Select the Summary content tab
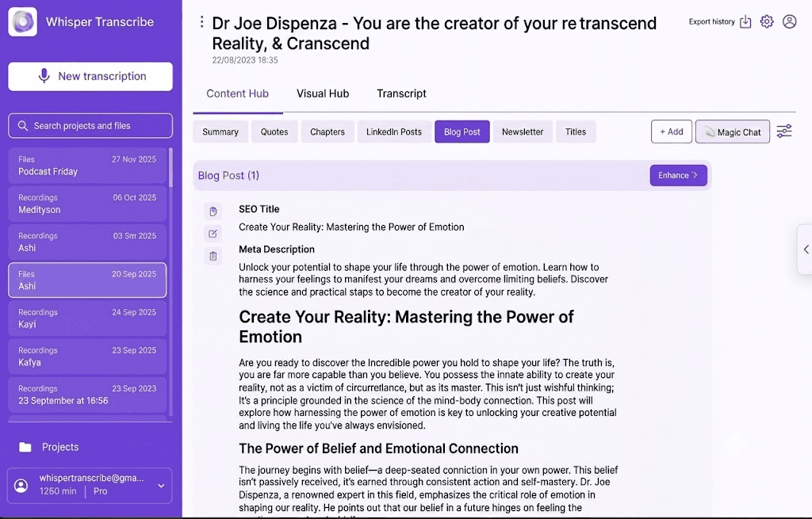 pos(220,132)
